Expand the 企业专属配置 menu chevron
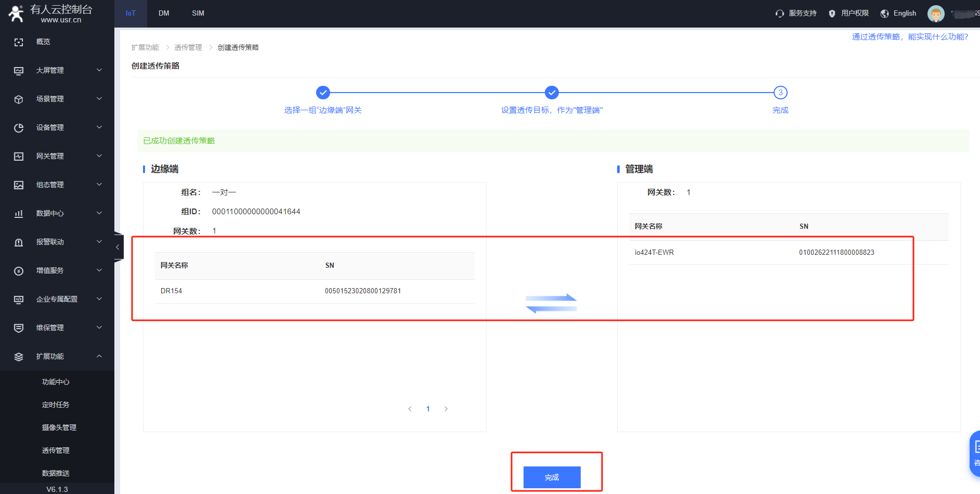The height and width of the screenshot is (494, 980). [x=99, y=299]
